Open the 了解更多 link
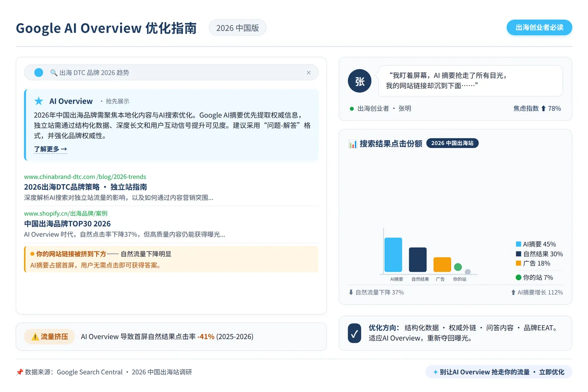 (x=50, y=149)
